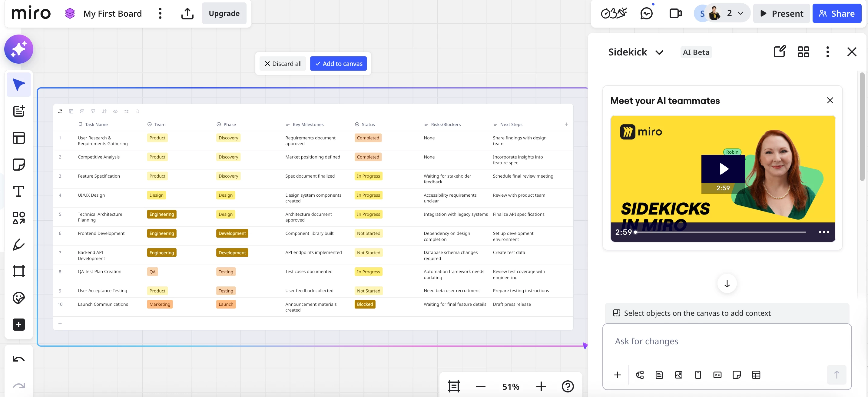Click the Add to canvas button
The height and width of the screenshot is (397, 868).
point(338,64)
